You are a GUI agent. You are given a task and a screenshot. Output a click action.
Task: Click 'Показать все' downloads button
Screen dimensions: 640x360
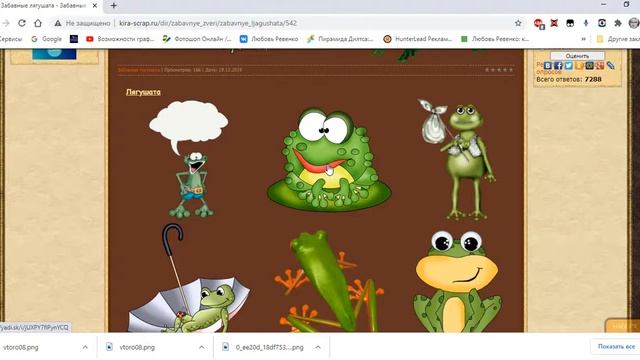(x=616, y=346)
